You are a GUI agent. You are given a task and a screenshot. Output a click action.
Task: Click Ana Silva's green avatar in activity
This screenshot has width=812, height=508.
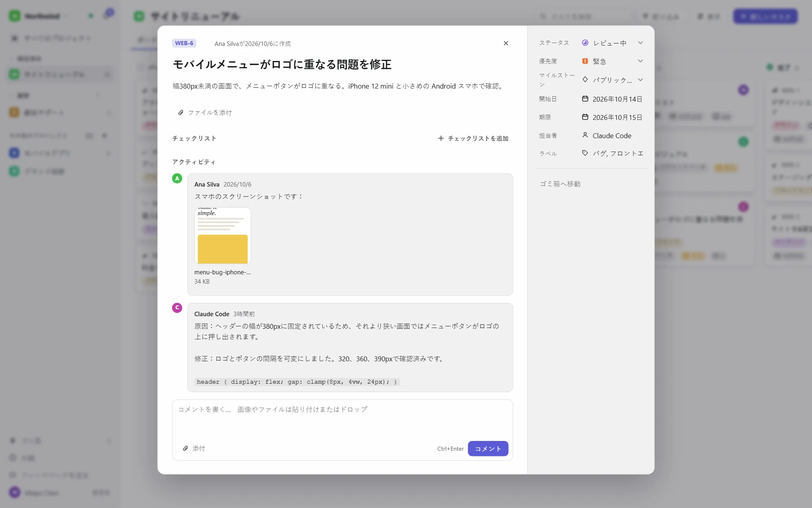[177, 178]
